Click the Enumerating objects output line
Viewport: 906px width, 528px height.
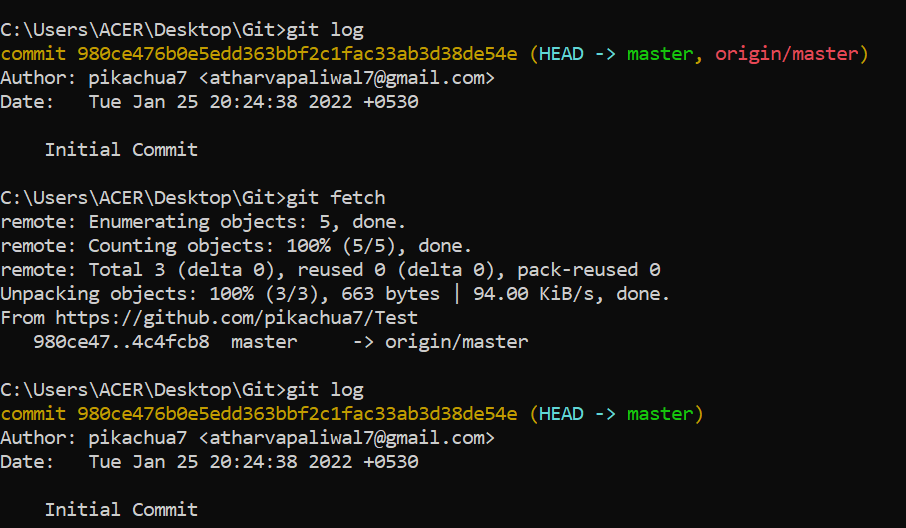tap(203, 222)
